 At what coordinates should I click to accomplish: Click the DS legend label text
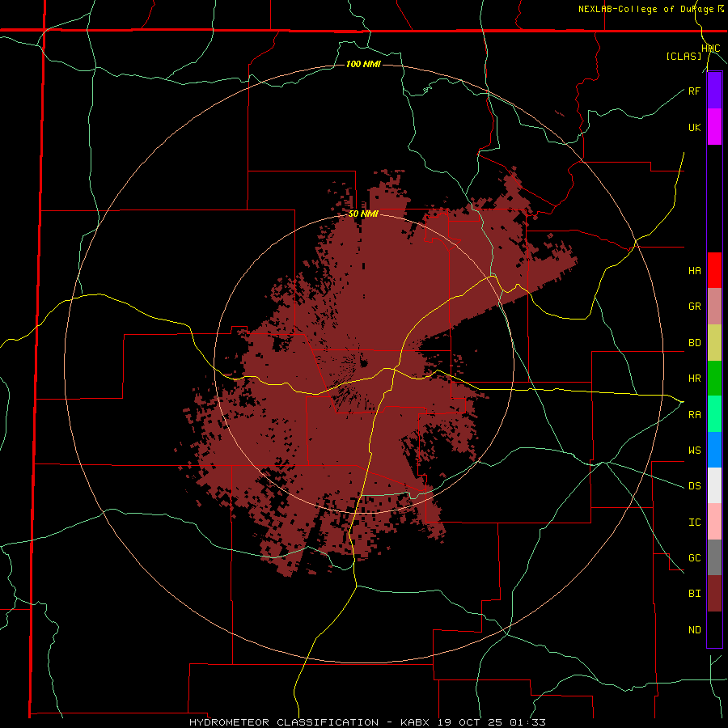(x=694, y=486)
